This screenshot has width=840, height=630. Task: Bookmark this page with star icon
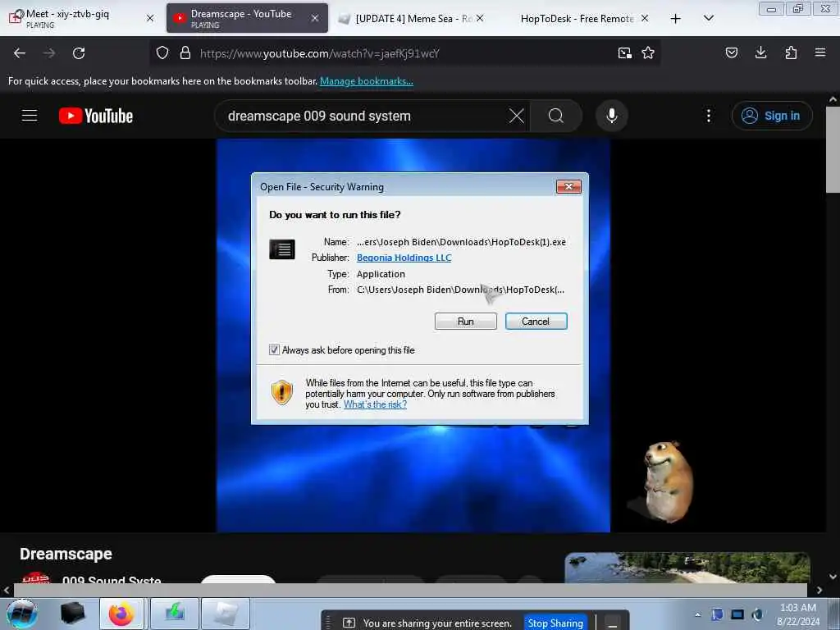coord(648,53)
